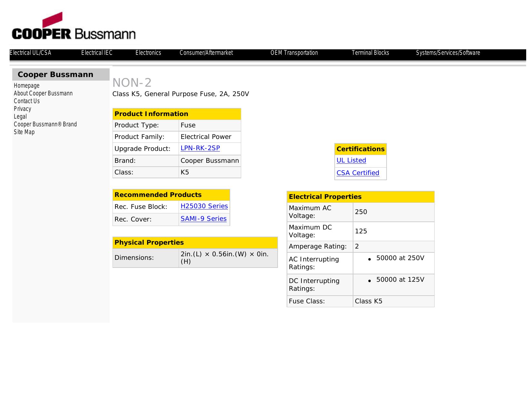The height and width of the screenshot is (411, 532).
Task: Open the SAMI-9 Series cover link
Action: [x=203, y=219]
